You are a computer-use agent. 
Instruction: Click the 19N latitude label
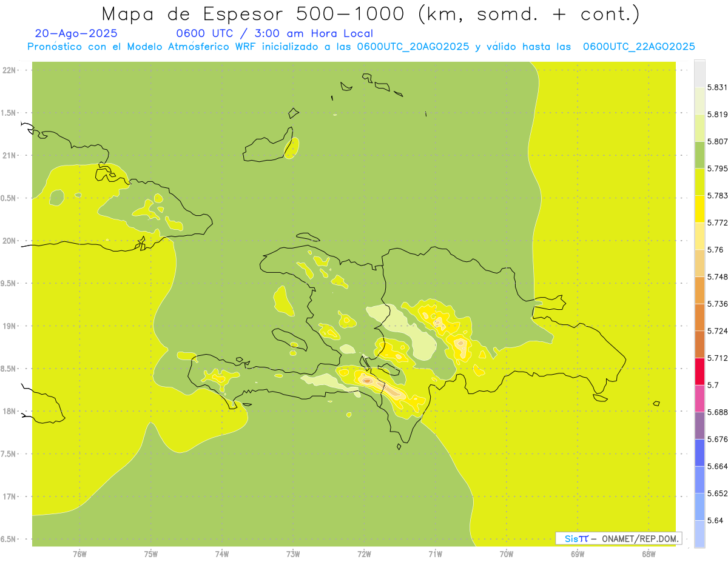pyautogui.click(x=8, y=326)
